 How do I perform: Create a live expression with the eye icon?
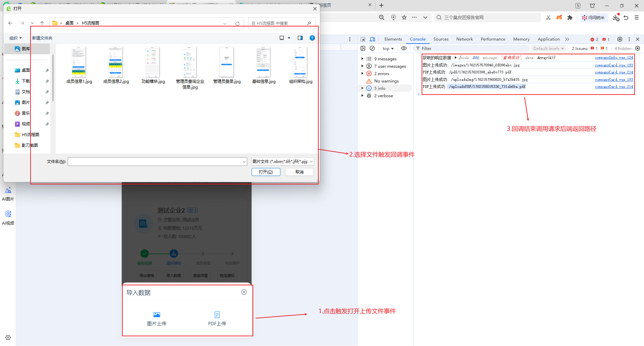pos(404,48)
